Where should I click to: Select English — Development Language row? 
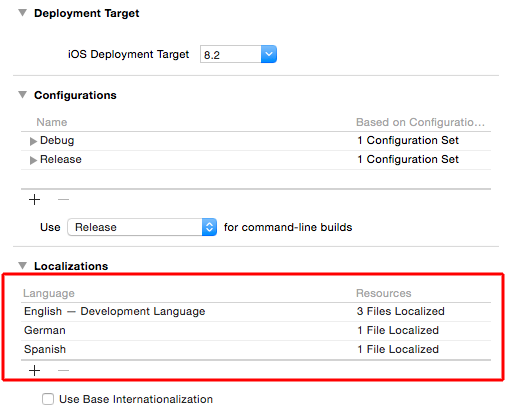point(256,312)
